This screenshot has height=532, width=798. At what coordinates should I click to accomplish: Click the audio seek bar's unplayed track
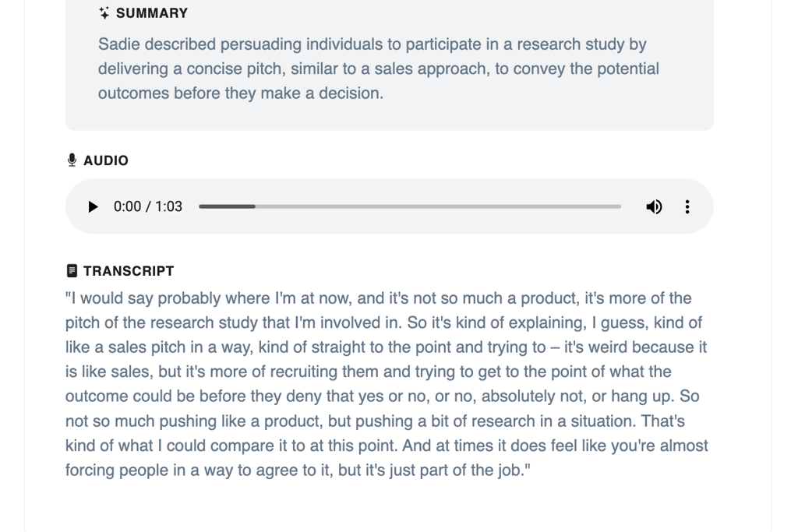tap(436, 206)
